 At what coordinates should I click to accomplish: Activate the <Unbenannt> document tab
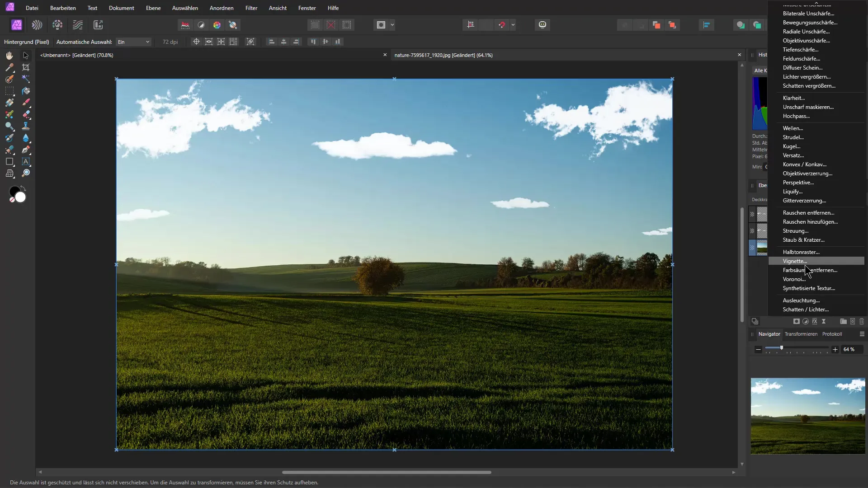[77, 55]
